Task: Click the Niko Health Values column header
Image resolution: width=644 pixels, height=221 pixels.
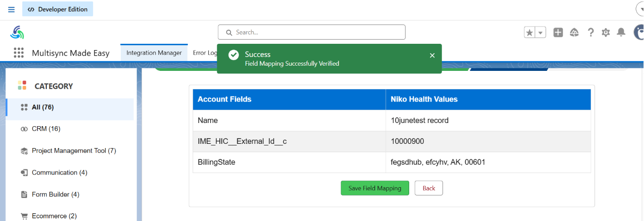Action: click(488, 99)
